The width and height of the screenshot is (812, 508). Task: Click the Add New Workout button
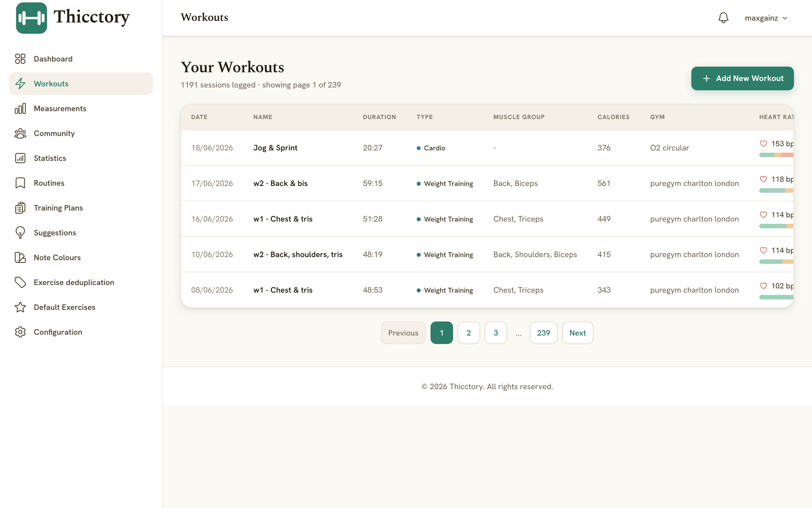[742, 79]
